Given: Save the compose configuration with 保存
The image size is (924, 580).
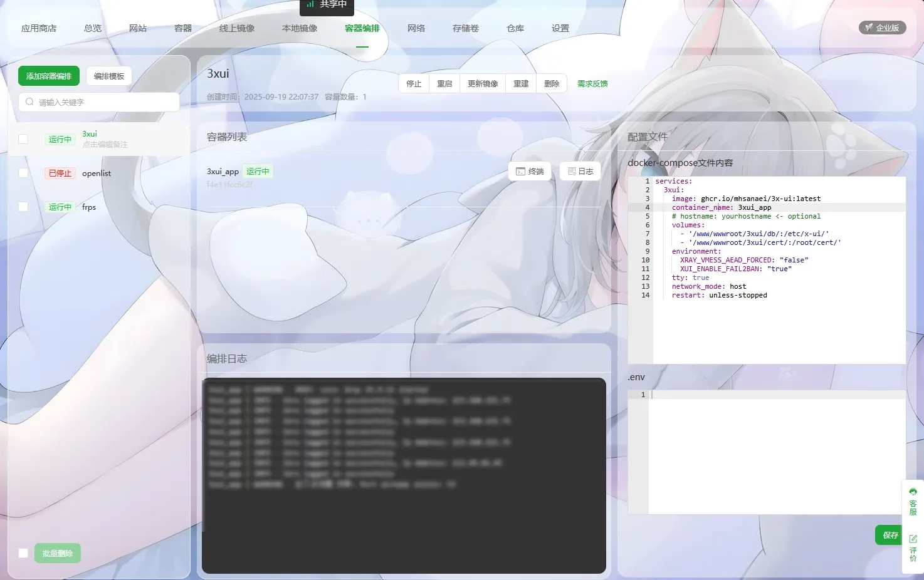Looking at the screenshot, I should (890, 536).
